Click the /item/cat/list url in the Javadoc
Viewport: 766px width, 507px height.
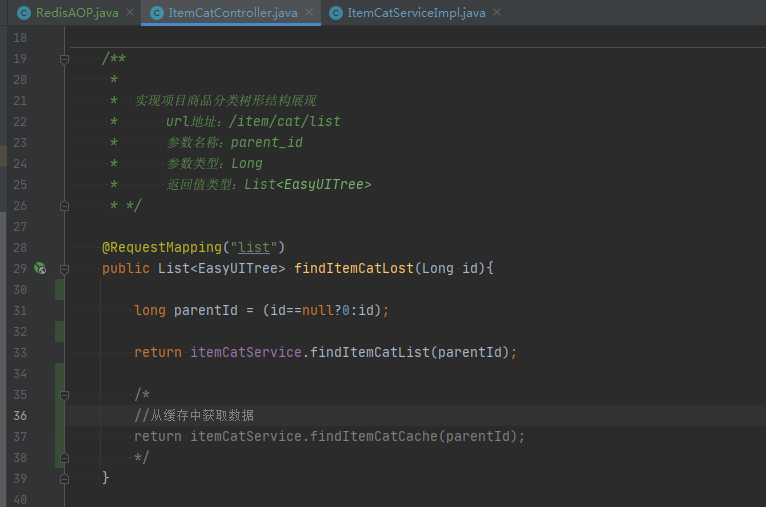click(285, 121)
